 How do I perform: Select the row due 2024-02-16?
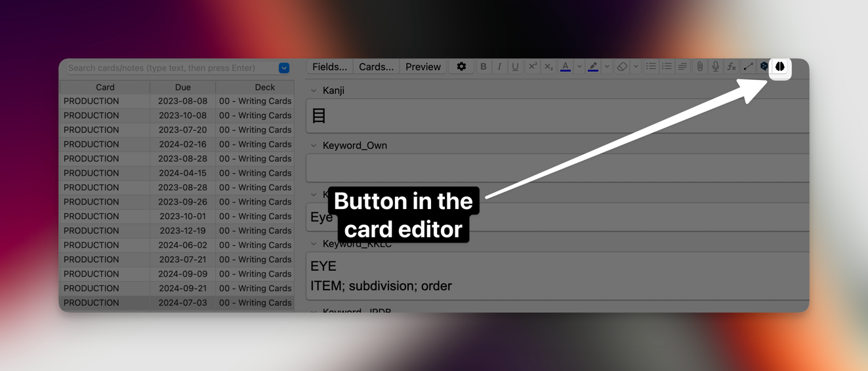tap(177, 144)
